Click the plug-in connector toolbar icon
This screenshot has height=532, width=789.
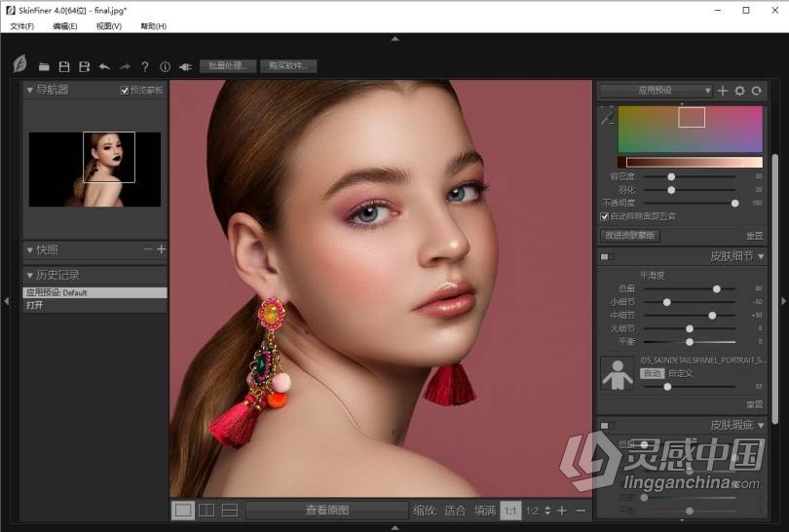185,67
